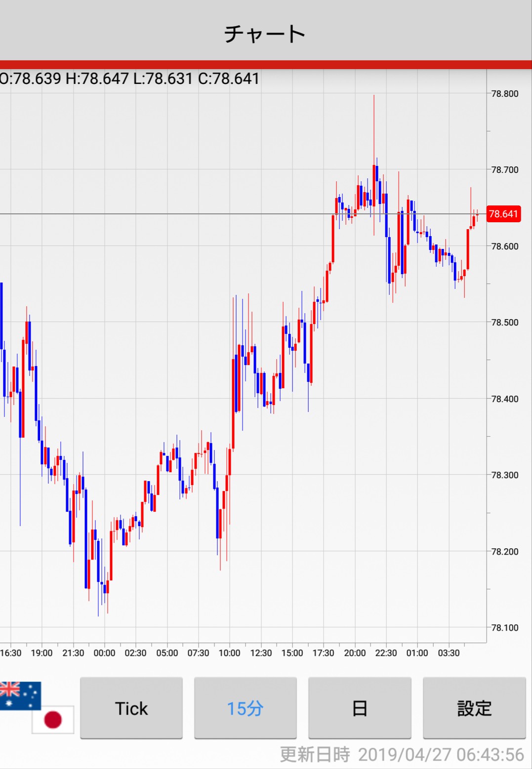Click the 78.800 price axis label
The width and height of the screenshot is (532, 769).
pos(505,94)
